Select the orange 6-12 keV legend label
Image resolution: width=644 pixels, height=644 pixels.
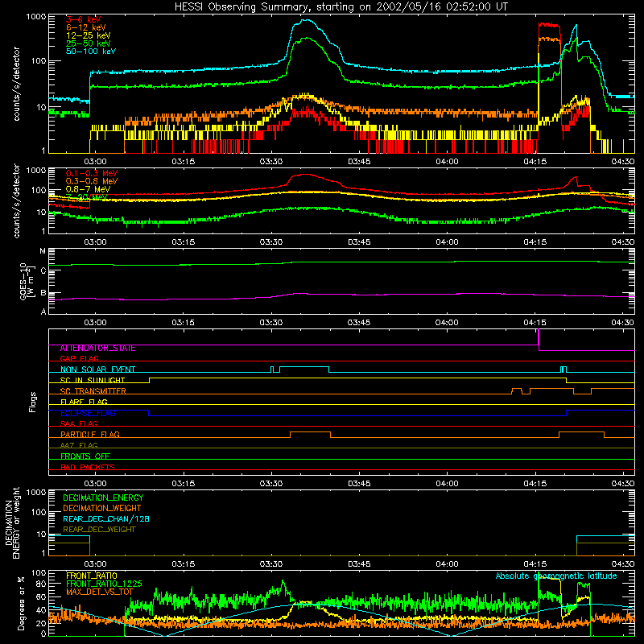[85, 27]
